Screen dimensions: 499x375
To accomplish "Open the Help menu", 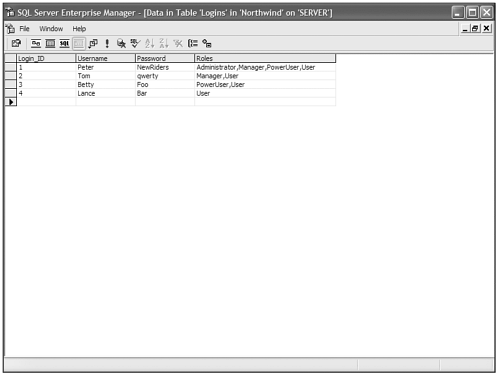I will click(79, 29).
